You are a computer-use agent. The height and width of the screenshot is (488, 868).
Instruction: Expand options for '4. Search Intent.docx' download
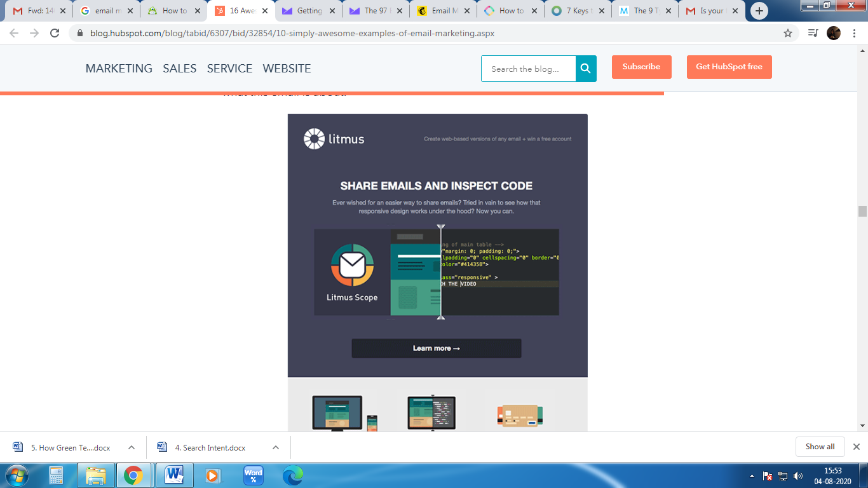click(276, 447)
